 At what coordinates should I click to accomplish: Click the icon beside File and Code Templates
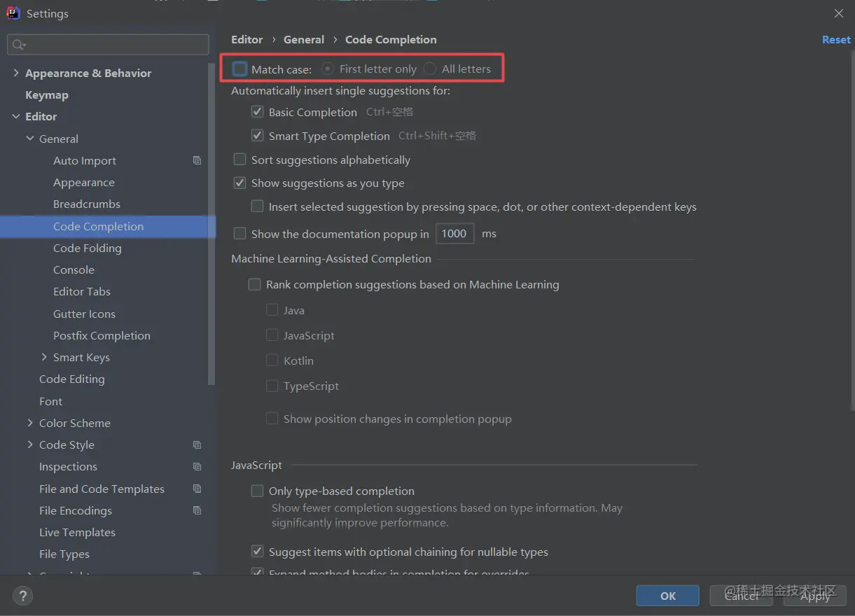[x=197, y=489]
